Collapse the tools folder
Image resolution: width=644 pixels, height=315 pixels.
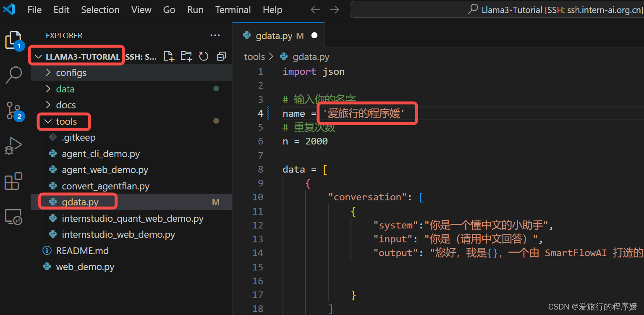[x=48, y=121]
